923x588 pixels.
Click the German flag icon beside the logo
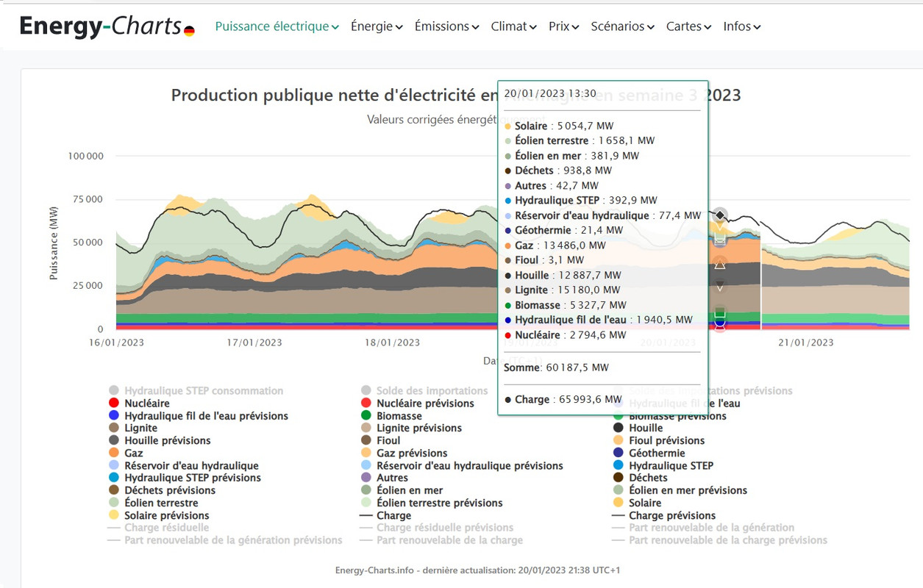tap(189, 31)
